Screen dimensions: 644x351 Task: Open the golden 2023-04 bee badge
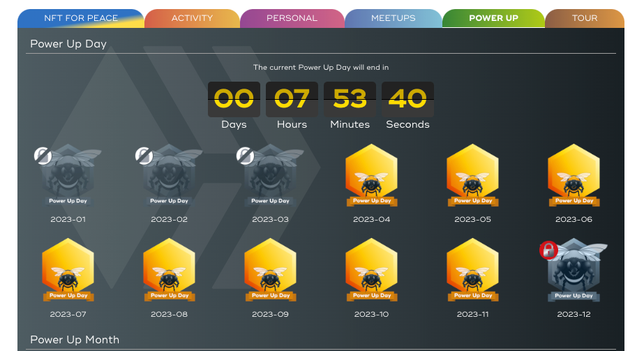pos(372,175)
